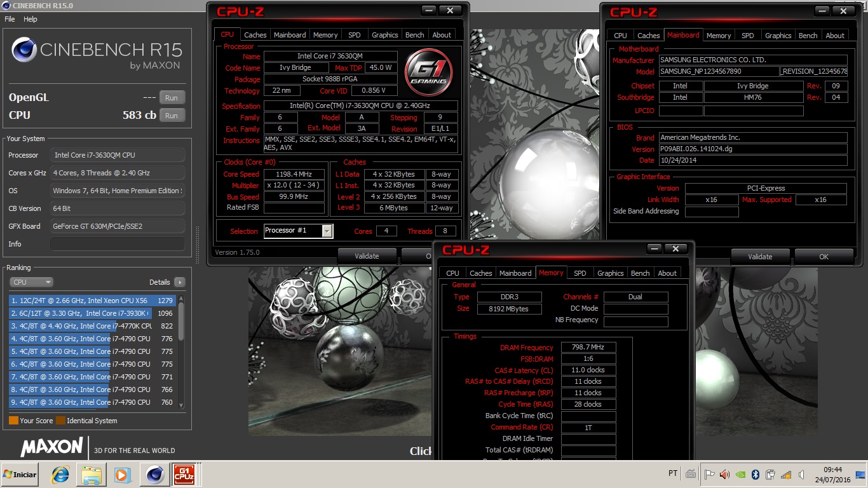Viewport: 868px width, 488px height.
Task: Select ranking row 1 Intel Xeon X56
Action: pyautogui.click(x=93, y=301)
